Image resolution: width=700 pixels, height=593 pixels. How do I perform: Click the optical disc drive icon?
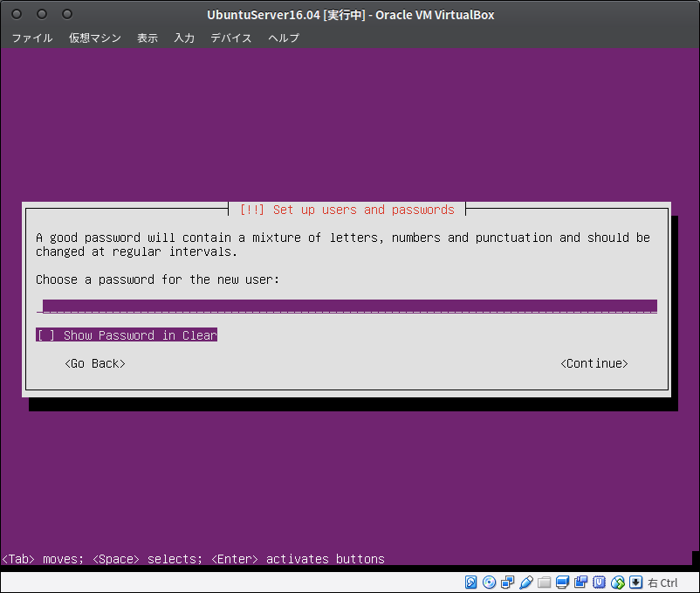click(x=490, y=583)
